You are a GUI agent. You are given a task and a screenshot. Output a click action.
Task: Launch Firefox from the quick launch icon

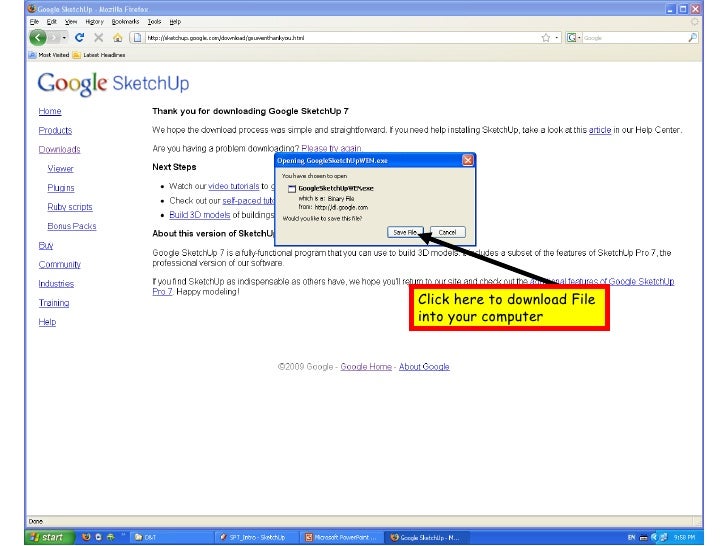(86, 537)
